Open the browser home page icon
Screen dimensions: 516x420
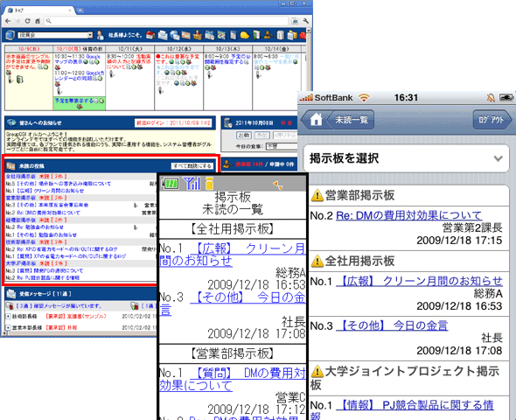pos(38,21)
